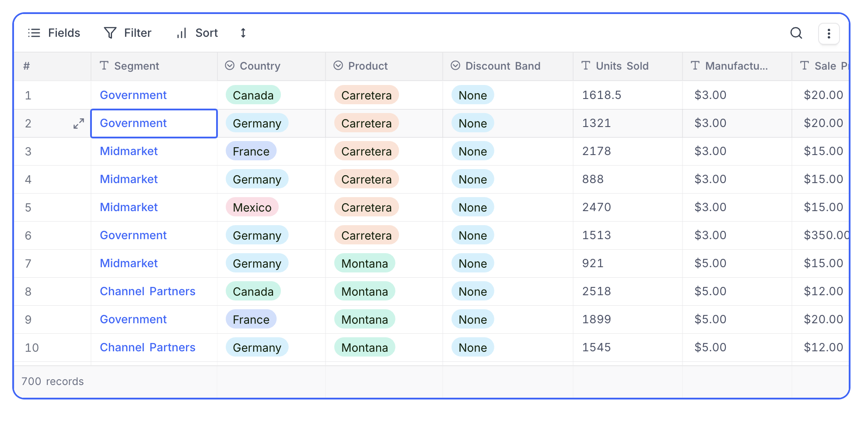Screen dimensions: 868x424
Task: Open the Units Sold column header
Action: tap(622, 66)
